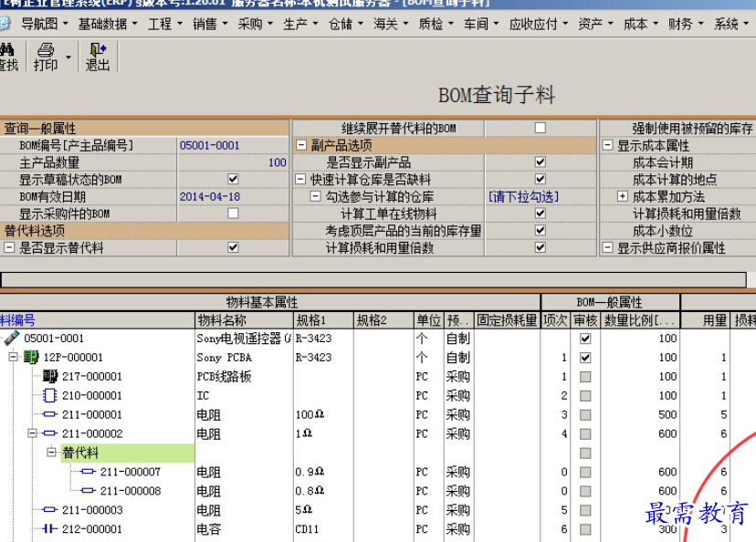Open the 销售 menu
The width and height of the screenshot is (756, 542).
click(x=210, y=24)
